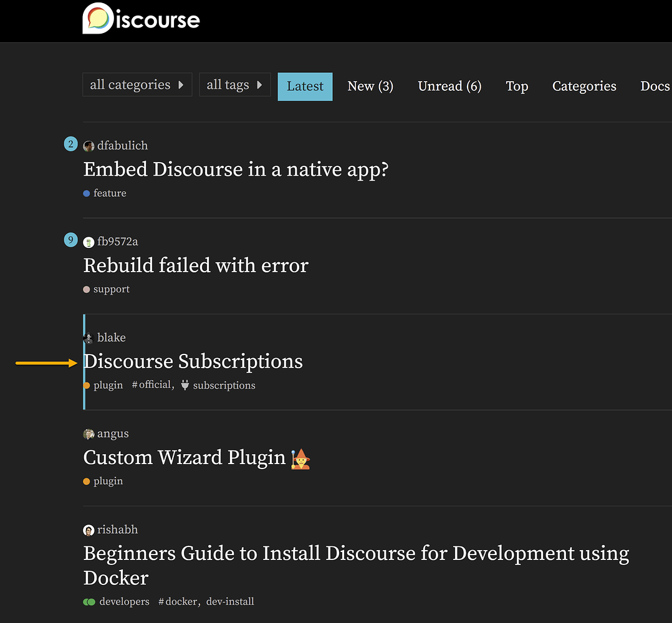Select the Latest tab
The height and width of the screenshot is (623, 672).
tap(305, 87)
